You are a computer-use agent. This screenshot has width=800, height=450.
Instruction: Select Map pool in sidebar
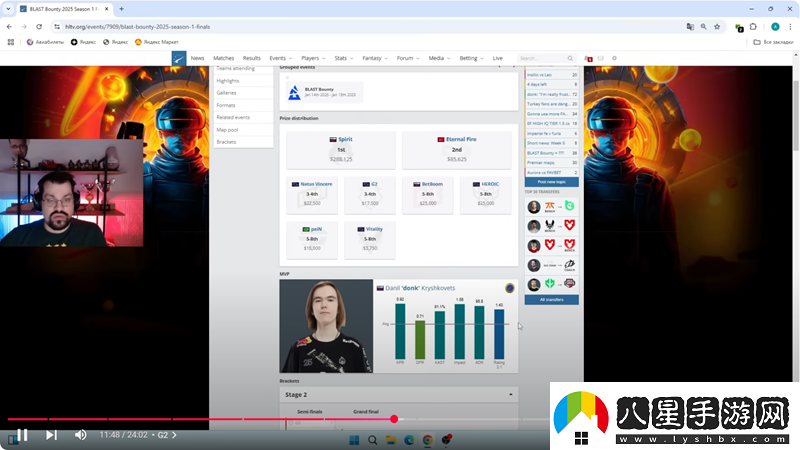(x=227, y=129)
